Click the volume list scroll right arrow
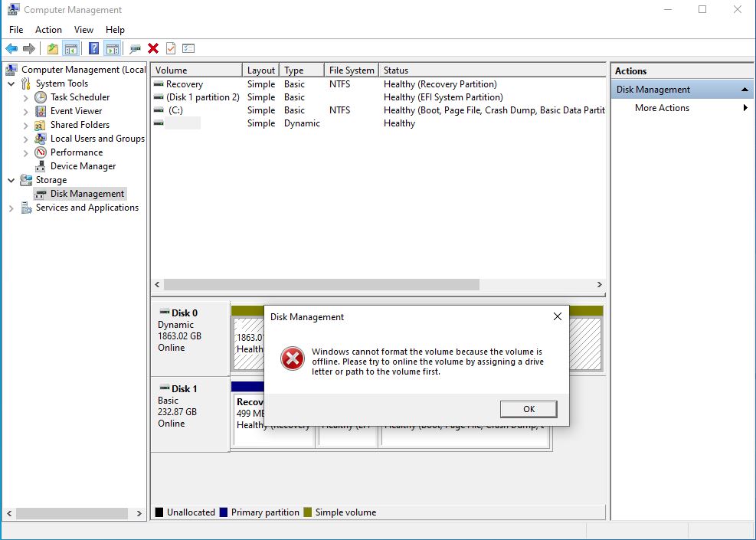This screenshot has height=540, width=756. coord(599,284)
